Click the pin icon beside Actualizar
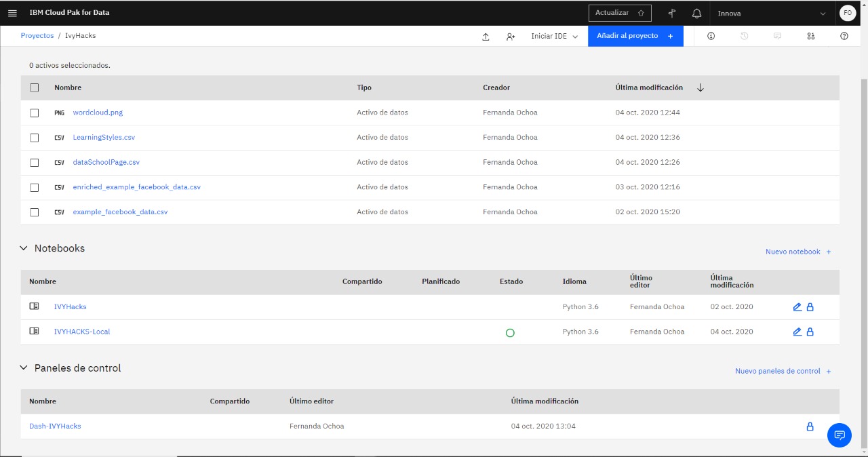 click(672, 13)
